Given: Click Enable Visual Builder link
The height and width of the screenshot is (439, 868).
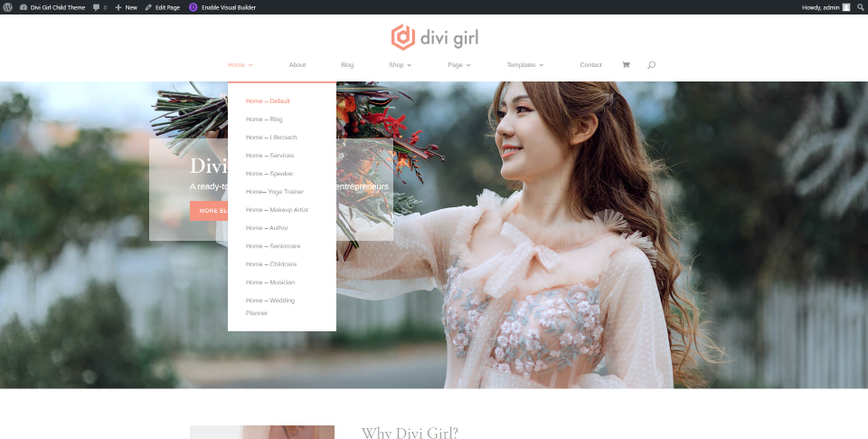Looking at the screenshot, I should click(229, 7).
